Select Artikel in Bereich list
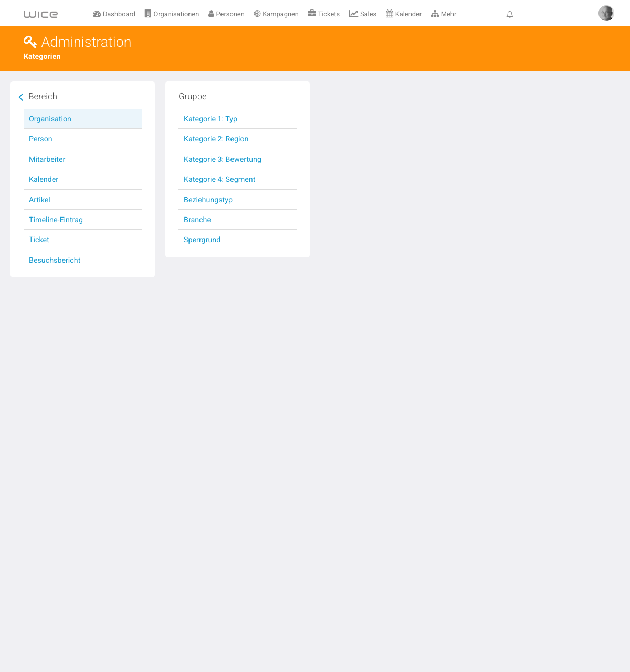This screenshot has height=672, width=630. pos(82,200)
